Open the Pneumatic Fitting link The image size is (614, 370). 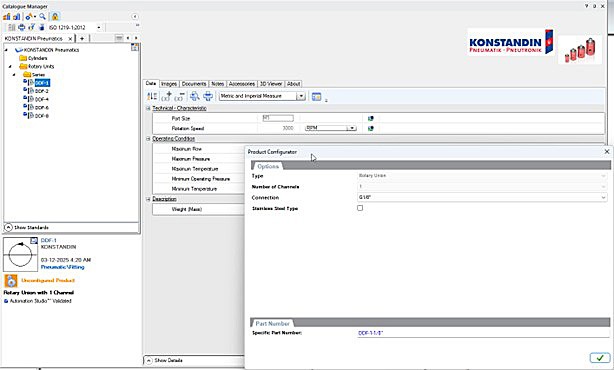(63, 267)
